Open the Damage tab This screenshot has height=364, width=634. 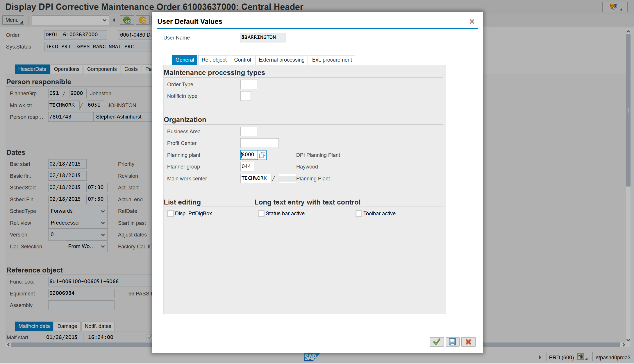click(x=67, y=326)
